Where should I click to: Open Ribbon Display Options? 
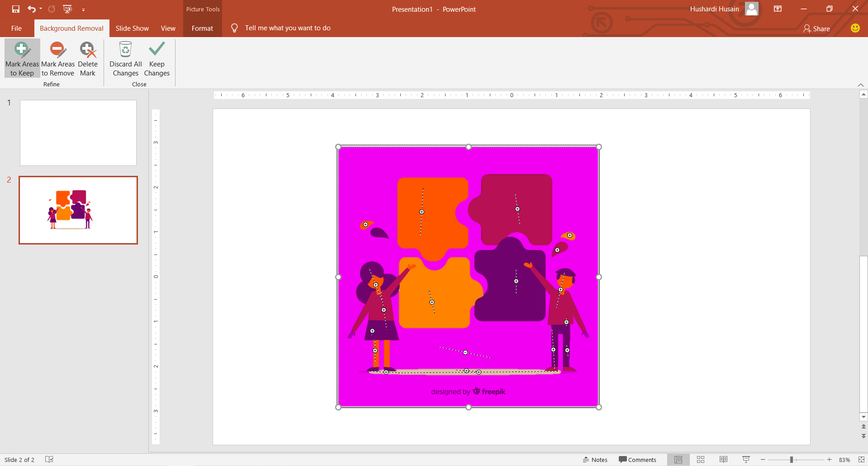(778, 9)
